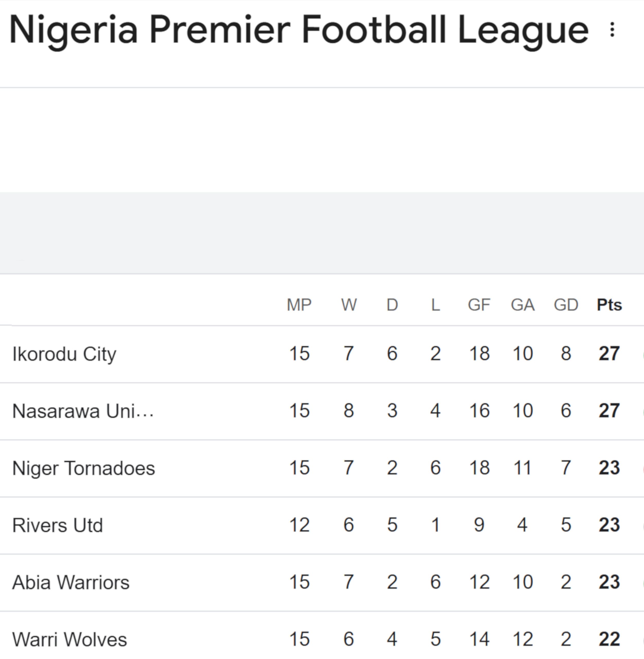Click the Abia Warriors team name

coord(71,583)
